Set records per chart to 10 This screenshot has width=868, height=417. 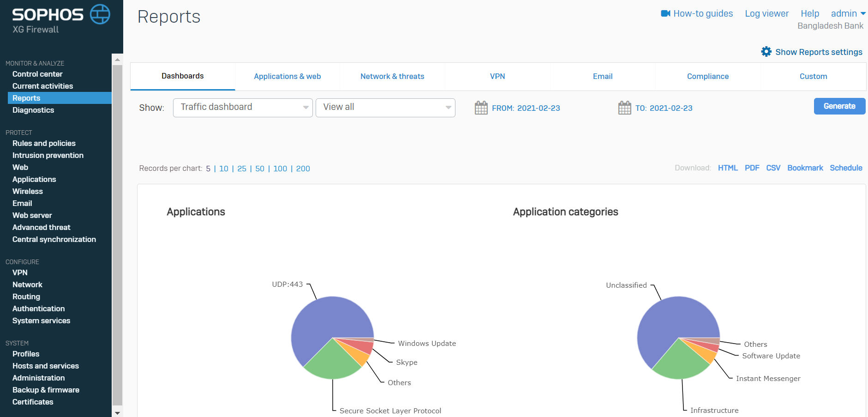(x=224, y=169)
